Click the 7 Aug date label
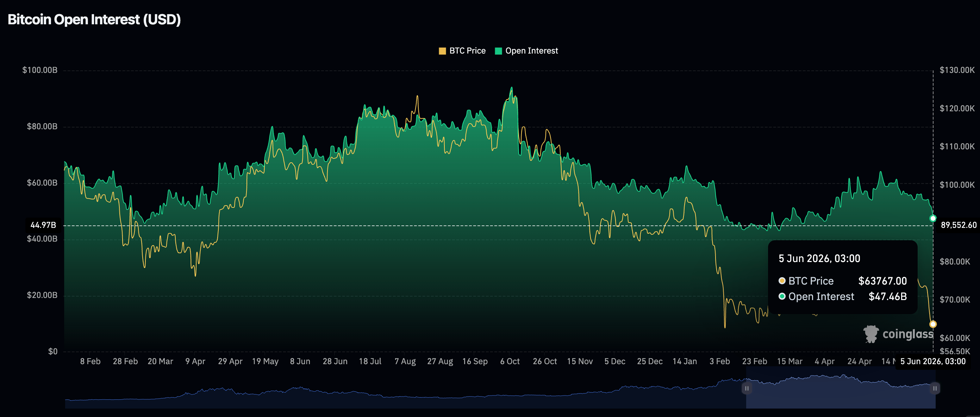Viewport: 980px width, 417px height. click(x=405, y=361)
